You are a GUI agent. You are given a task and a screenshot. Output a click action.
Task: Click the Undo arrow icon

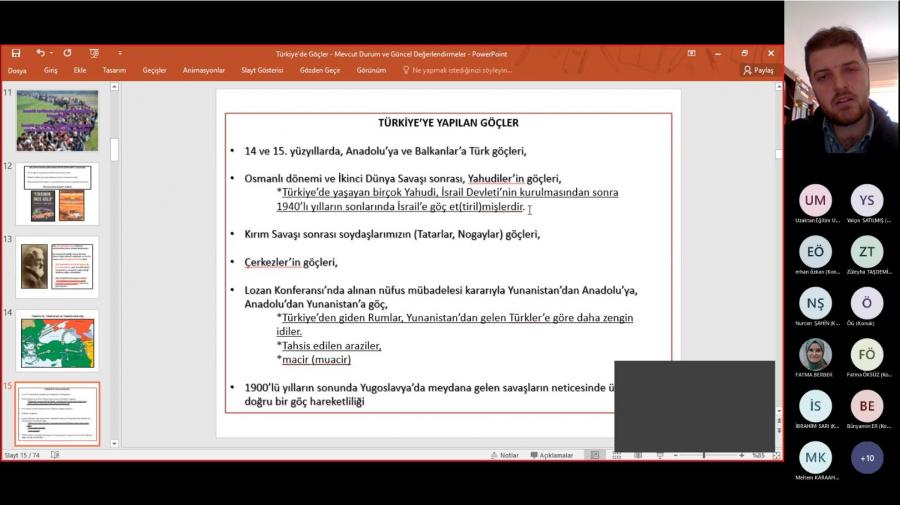pos(40,53)
